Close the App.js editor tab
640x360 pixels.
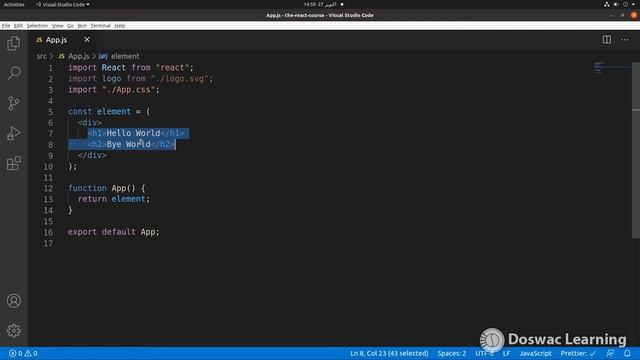[87, 40]
